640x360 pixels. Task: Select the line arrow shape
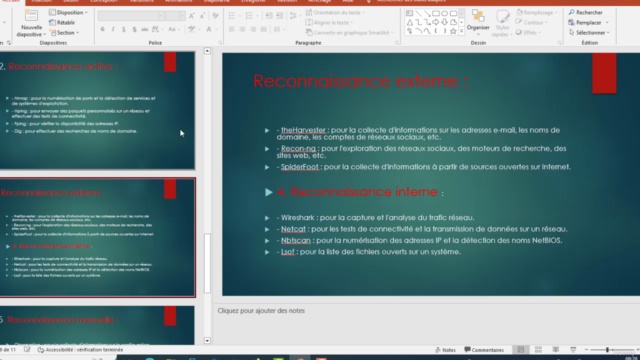tap(427, 13)
